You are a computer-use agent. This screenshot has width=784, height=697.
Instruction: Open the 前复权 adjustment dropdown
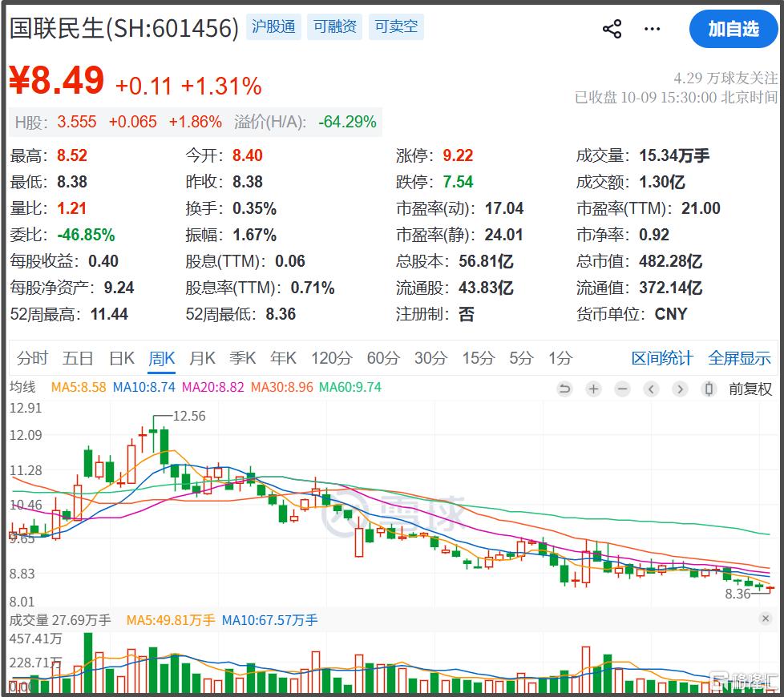pos(750,389)
